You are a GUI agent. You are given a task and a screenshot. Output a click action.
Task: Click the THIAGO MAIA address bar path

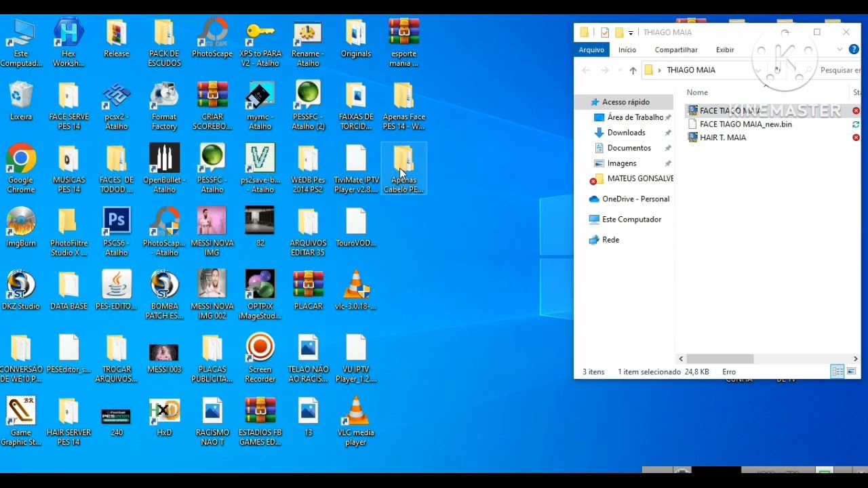691,70
